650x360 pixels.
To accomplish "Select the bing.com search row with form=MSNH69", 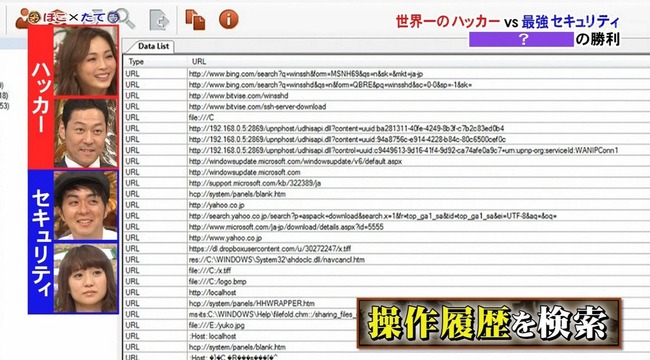I will 387,74.
